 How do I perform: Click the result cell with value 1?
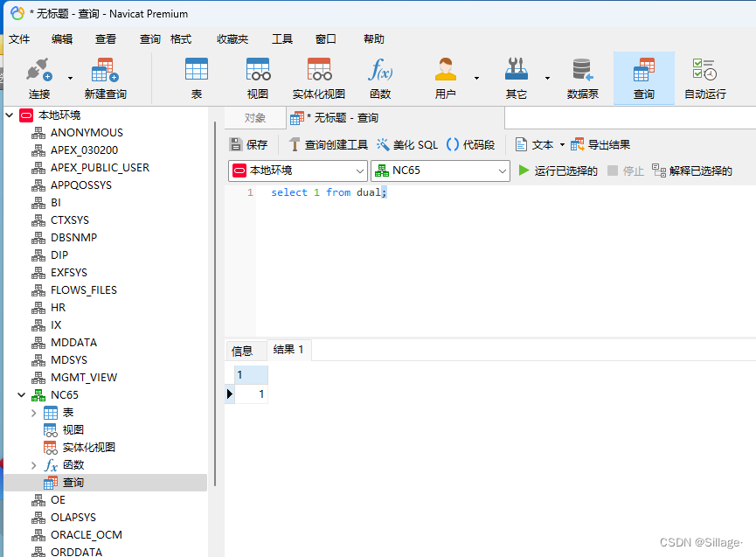[251, 394]
